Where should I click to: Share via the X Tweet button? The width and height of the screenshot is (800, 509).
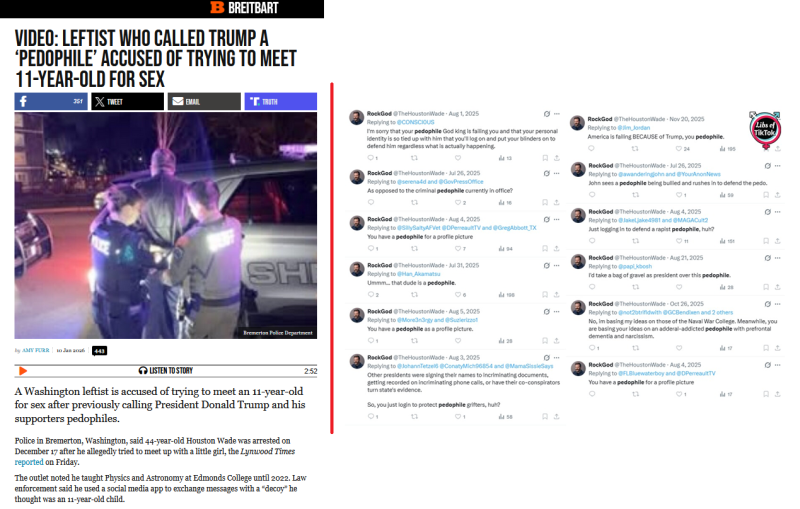point(128,101)
